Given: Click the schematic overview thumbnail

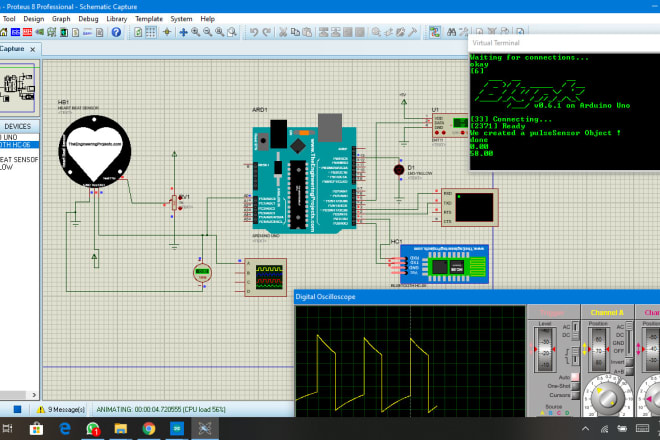Looking at the screenshot, I should (x=18, y=88).
